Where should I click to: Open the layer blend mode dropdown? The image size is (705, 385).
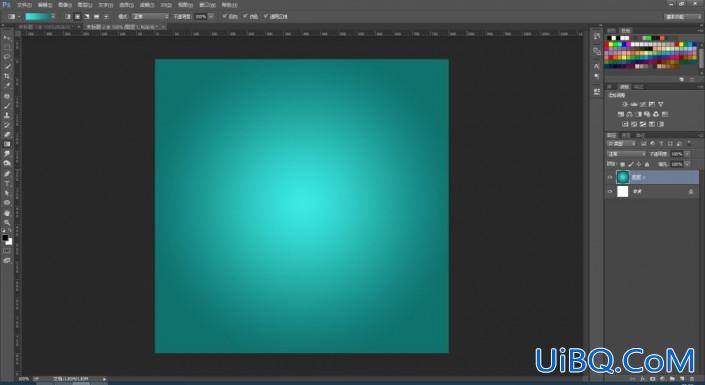pyautogui.click(x=627, y=154)
